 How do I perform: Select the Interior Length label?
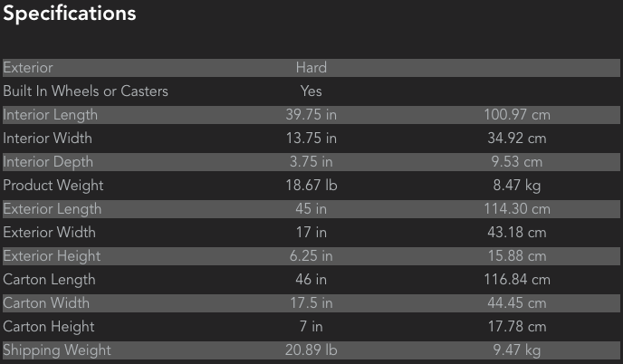(x=50, y=115)
